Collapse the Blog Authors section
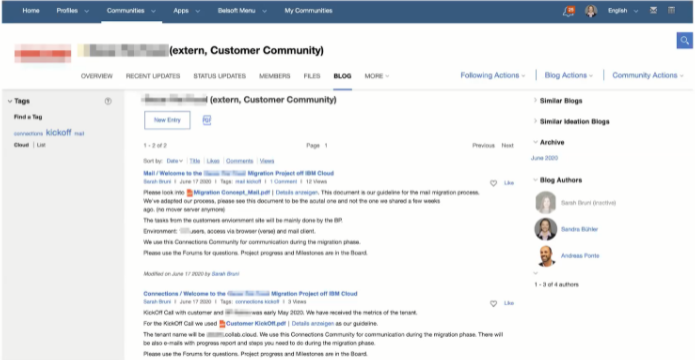The image size is (695, 360). (x=535, y=180)
